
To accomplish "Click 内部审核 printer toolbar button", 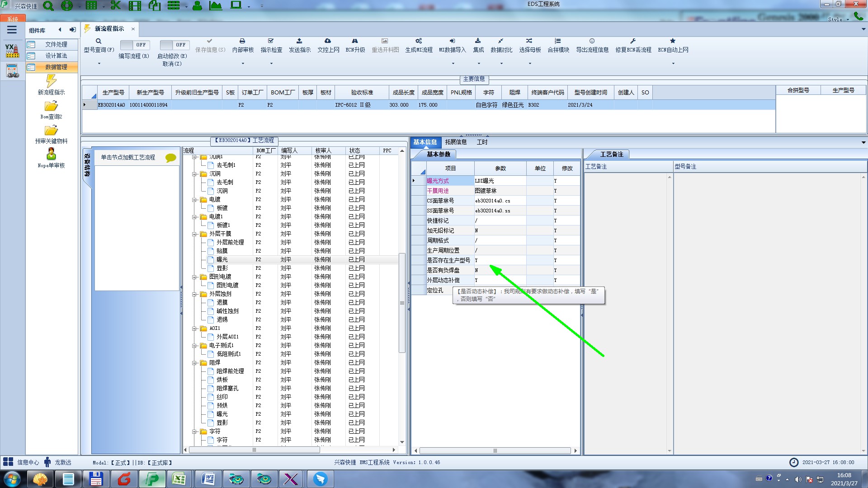I will click(x=243, y=46).
